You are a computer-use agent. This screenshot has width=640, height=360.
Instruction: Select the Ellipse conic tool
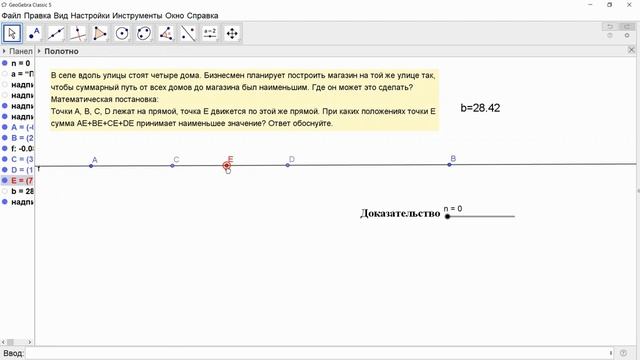point(144,33)
